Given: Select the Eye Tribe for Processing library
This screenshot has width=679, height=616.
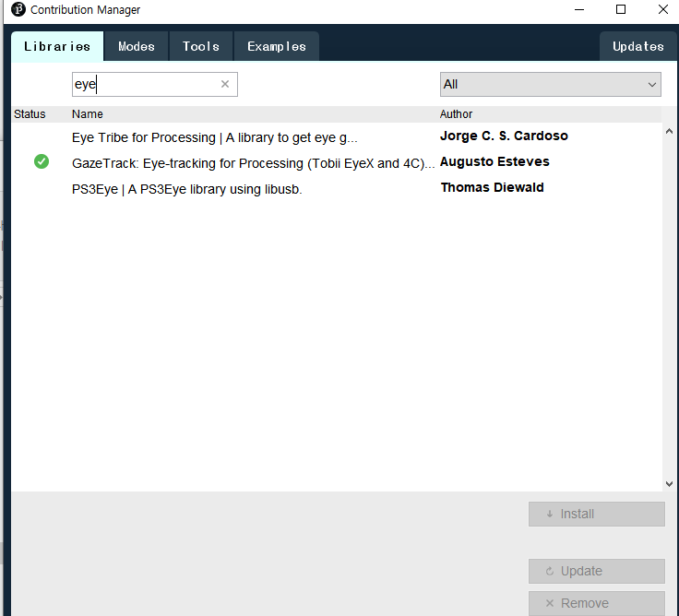Looking at the screenshot, I should [337, 137].
